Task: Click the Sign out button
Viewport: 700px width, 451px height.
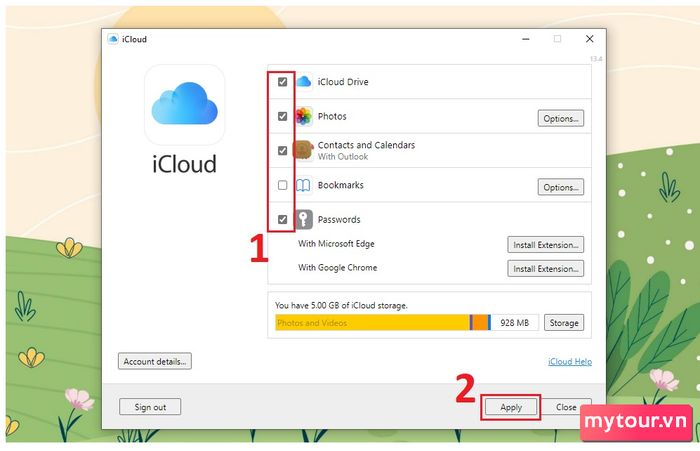Action: 150,407
